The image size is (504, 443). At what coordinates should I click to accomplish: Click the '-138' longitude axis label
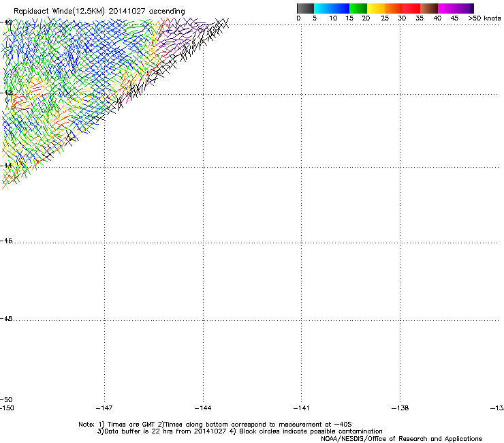pyautogui.click(x=400, y=408)
